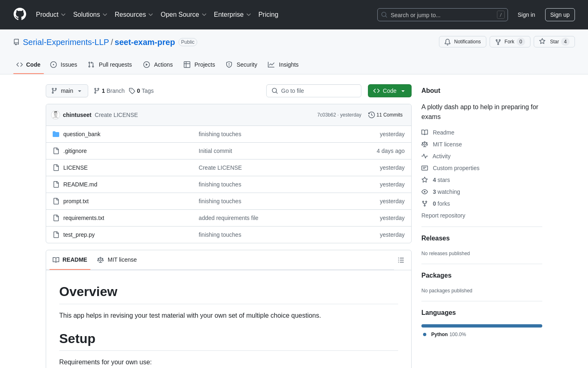Image resolution: width=588 pixels, height=368 pixels.
Task: Select the MIT license tab
Action: click(x=117, y=260)
